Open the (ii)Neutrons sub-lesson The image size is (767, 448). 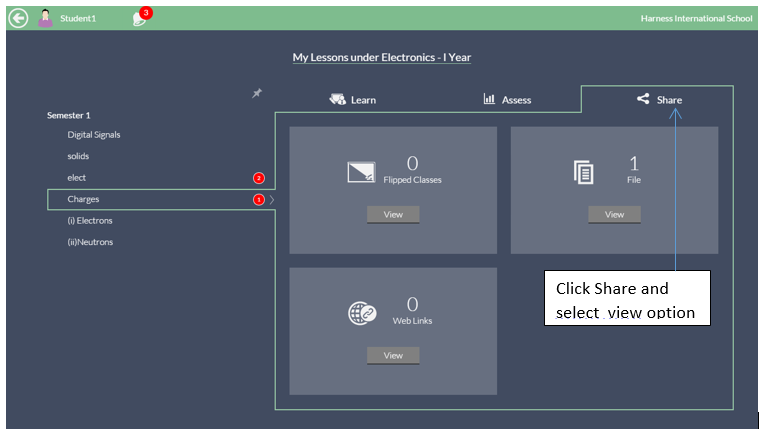coord(90,242)
